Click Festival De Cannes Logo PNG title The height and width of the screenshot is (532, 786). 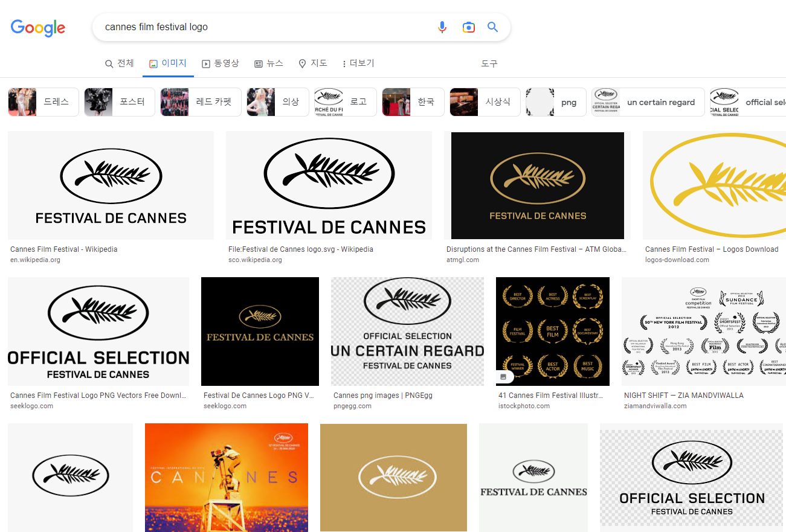(x=259, y=396)
